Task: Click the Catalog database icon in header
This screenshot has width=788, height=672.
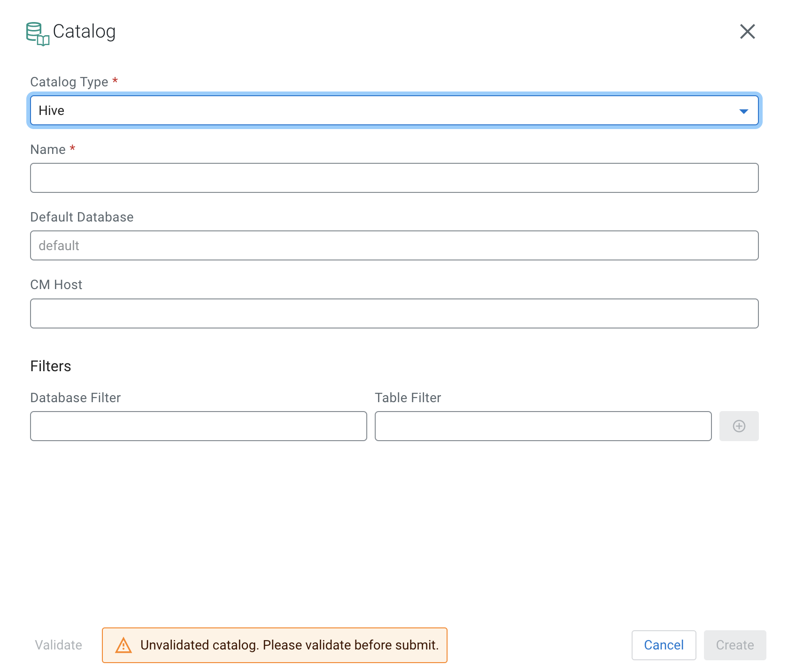Action: (x=38, y=34)
